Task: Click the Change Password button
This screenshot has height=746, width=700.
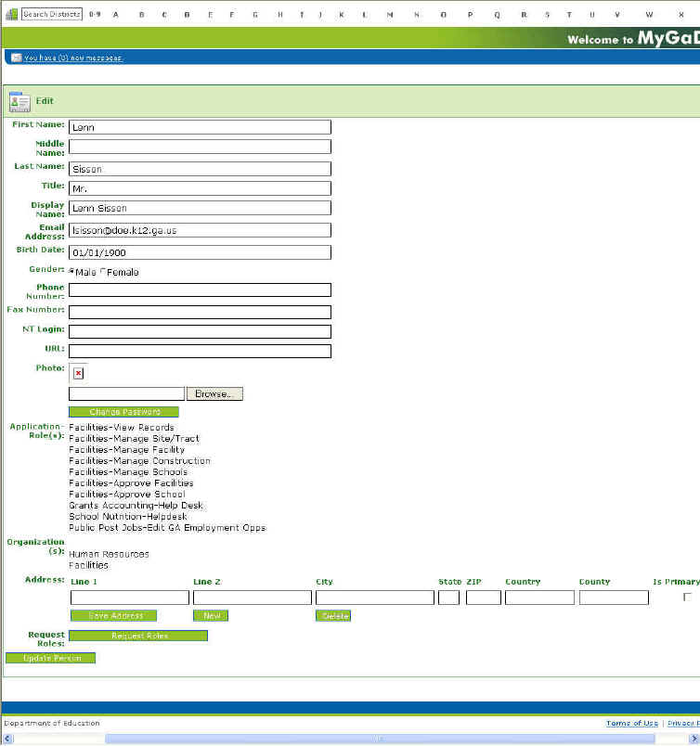Action: pyautogui.click(x=123, y=412)
